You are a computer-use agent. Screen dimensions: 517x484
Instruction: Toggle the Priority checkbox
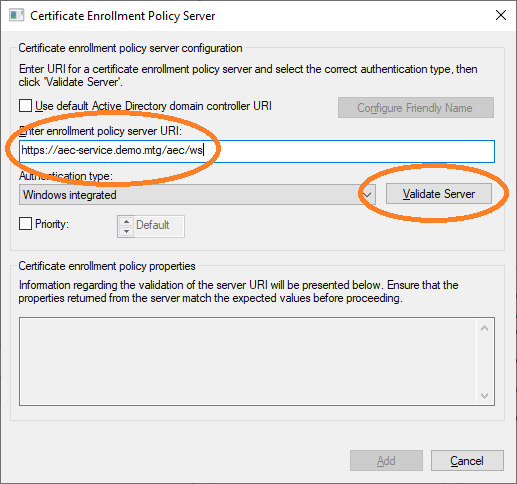point(26,224)
